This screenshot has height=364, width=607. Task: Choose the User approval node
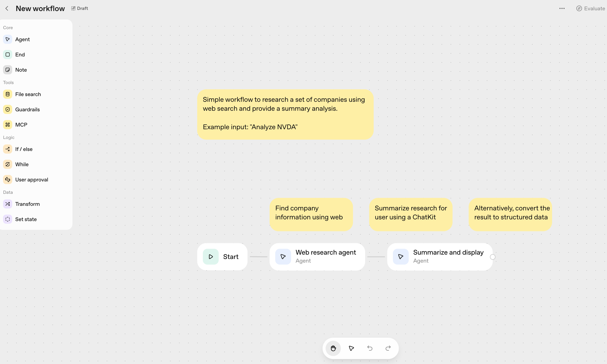pyautogui.click(x=31, y=180)
